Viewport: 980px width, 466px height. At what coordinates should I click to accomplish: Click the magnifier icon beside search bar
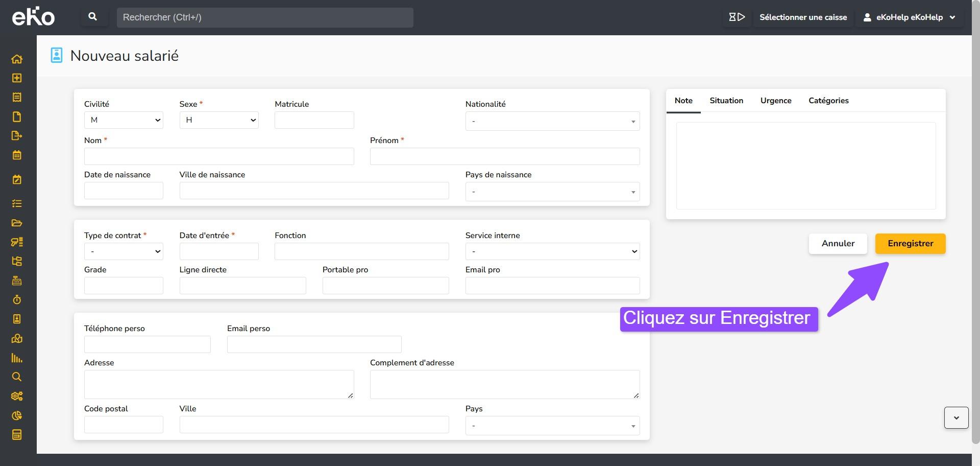point(93,17)
